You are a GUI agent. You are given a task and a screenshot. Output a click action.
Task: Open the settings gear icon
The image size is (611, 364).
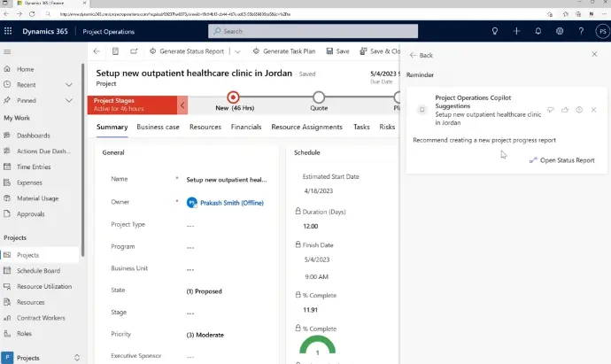pyautogui.click(x=560, y=31)
